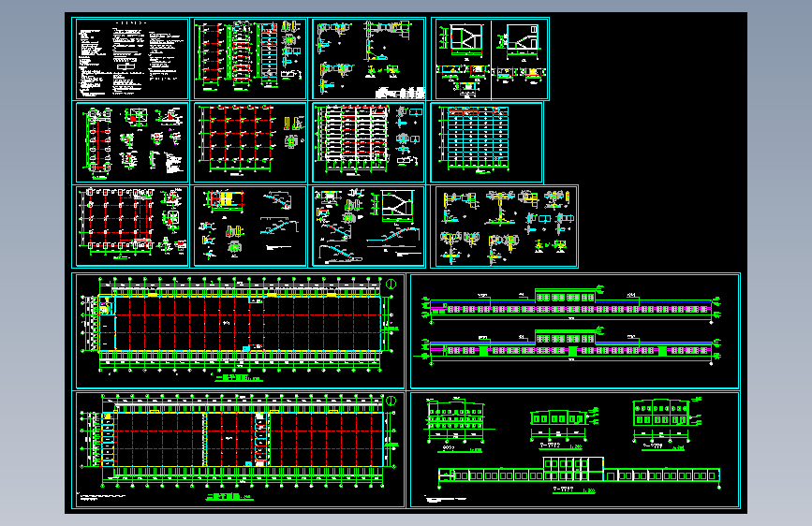
Task: Select the roof purlin layout sheet with white lines
Action: (x=368, y=142)
